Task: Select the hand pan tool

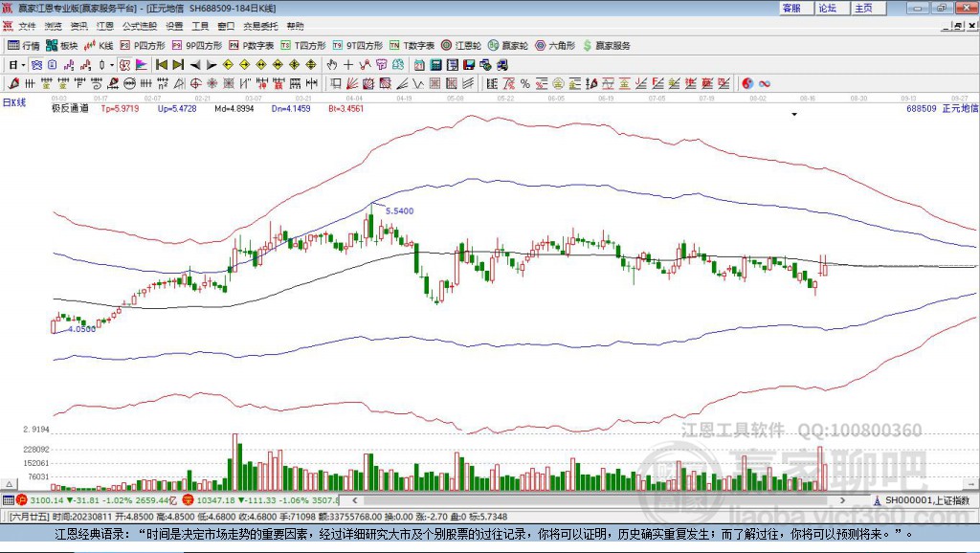Action: (332, 64)
